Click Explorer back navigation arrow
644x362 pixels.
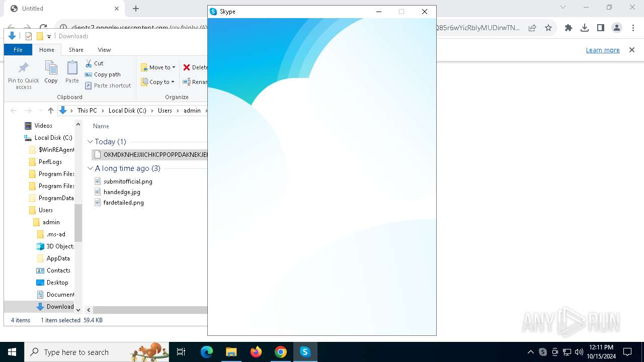14,111
